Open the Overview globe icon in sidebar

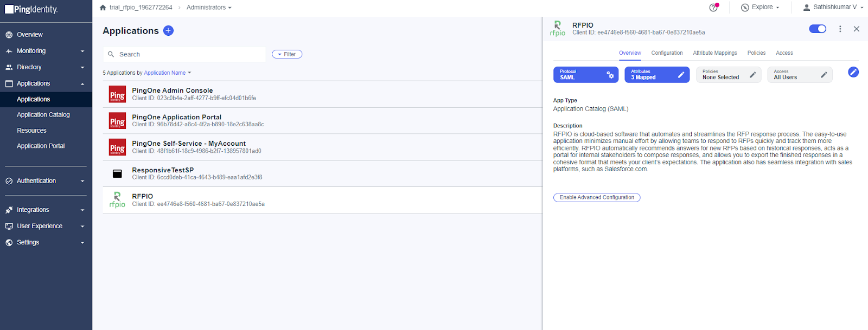coord(9,35)
